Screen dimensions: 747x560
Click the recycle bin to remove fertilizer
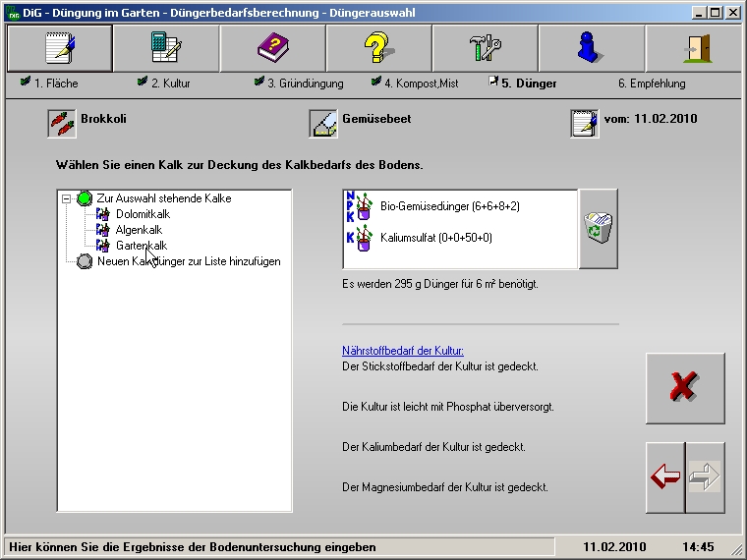pos(598,229)
